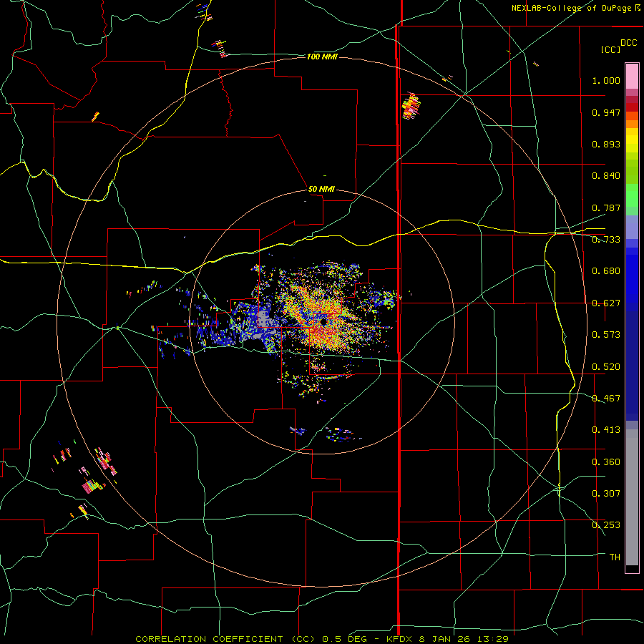Pick the bright green colorbar segment
This screenshot has width=644, height=644.
pos(632,195)
